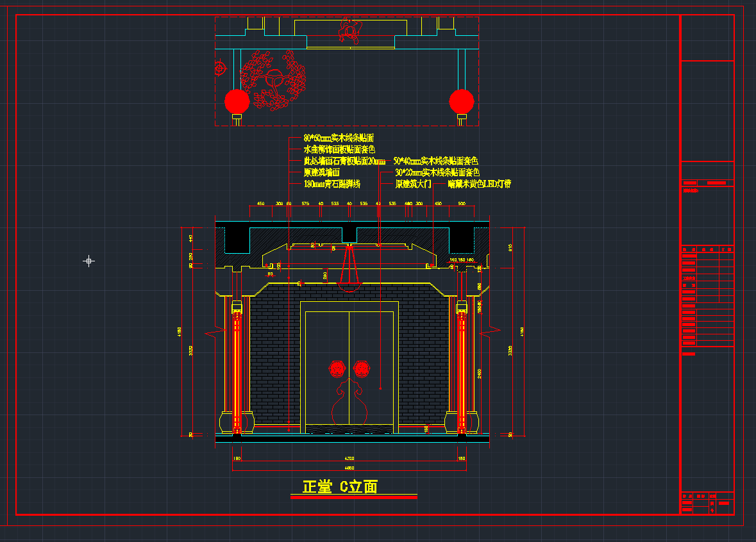Click the 暗藏米黄色LED灯带 annotation
Viewport: 756px width, 542px height.
479,185
